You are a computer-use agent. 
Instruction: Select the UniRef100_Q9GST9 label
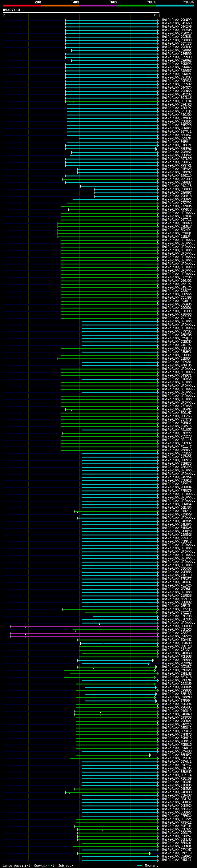(177, 833)
